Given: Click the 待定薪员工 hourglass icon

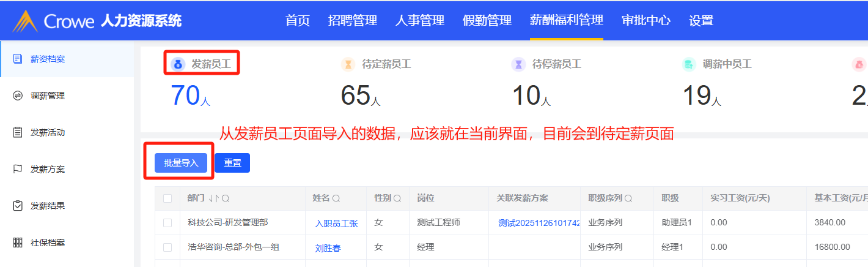Looking at the screenshot, I should (348, 64).
